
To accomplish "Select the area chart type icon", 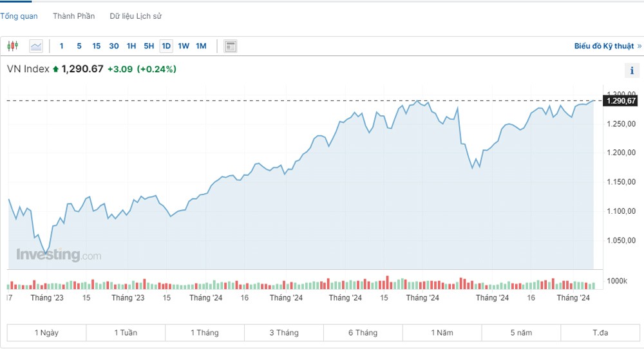I will pos(36,46).
